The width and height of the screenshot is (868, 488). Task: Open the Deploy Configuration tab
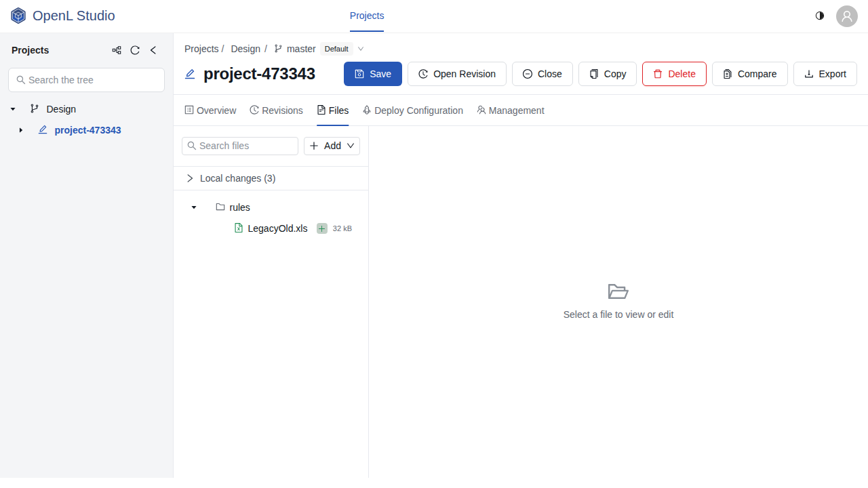point(412,110)
